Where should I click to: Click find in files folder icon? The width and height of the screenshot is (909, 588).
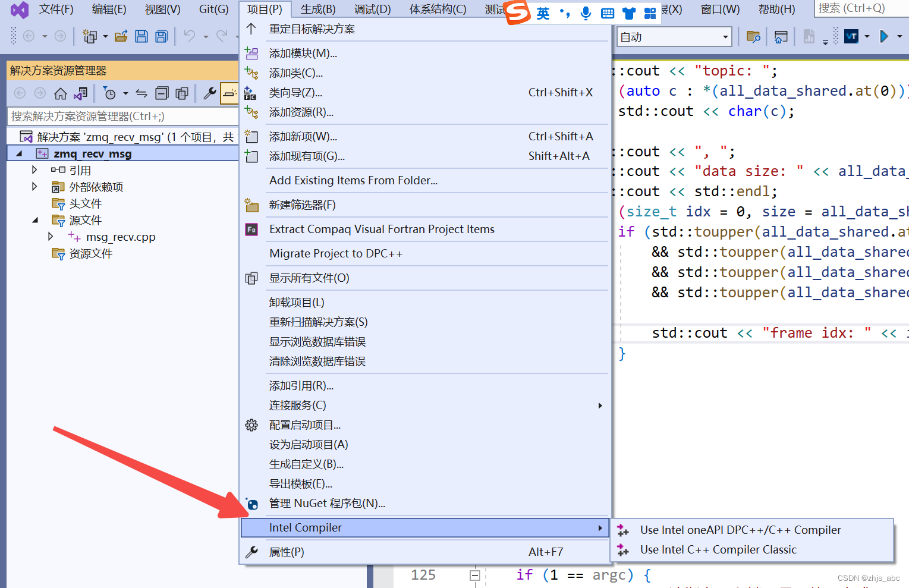point(753,37)
